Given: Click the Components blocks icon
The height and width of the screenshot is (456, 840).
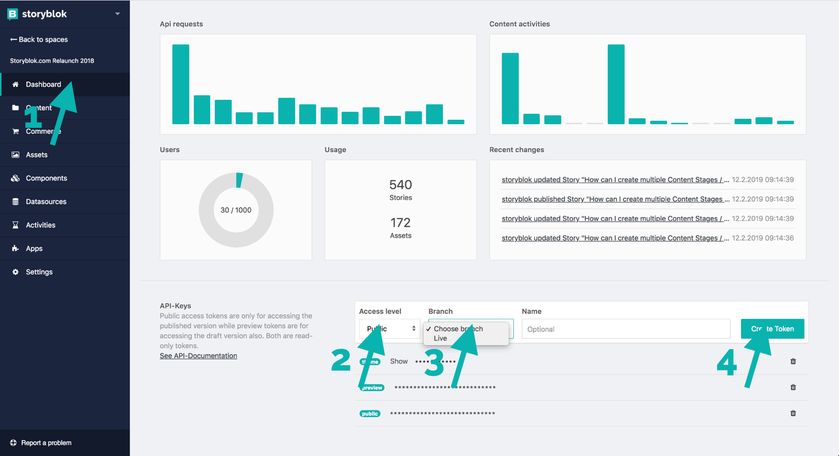Looking at the screenshot, I should [15, 178].
